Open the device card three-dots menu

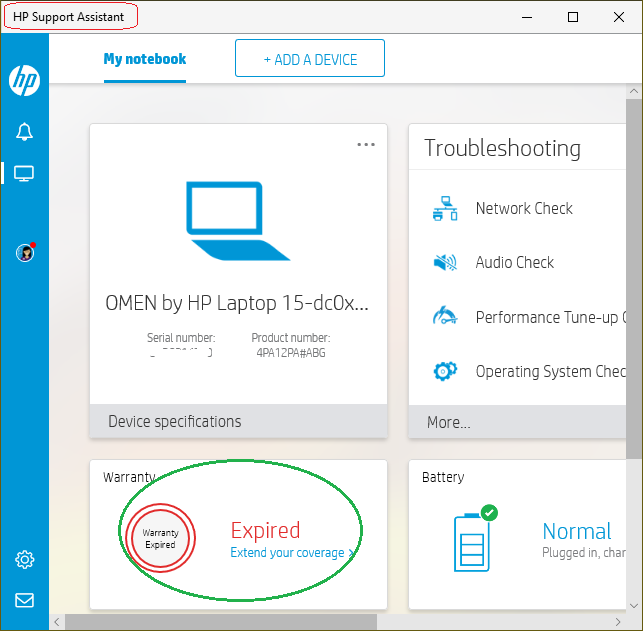366,144
